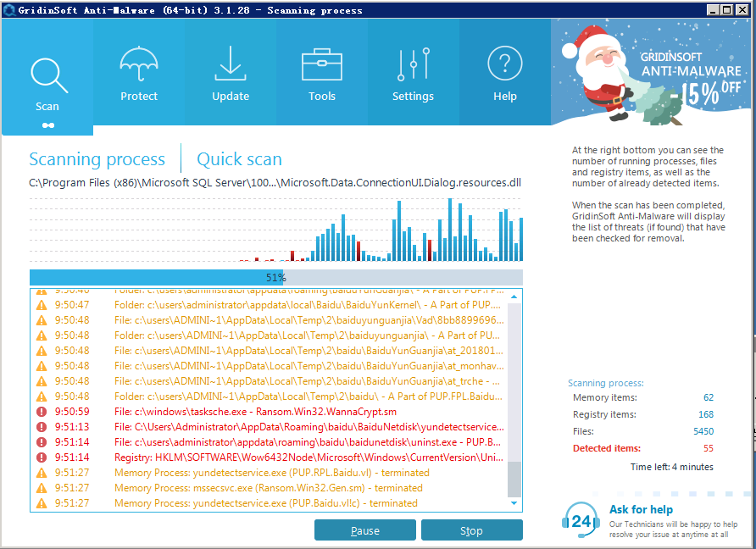The height and width of the screenshot is (549, 756).
Task: Maximize the GridinSoft Anti-Malware window
Action: pyautogui.click(x=727, y=9)
